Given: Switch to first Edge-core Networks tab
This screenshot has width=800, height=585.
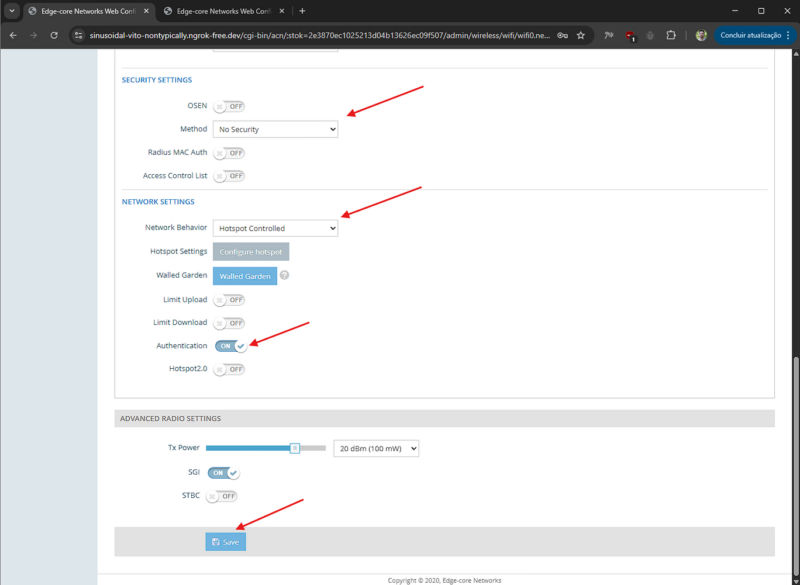Looking at the screenshot, I should point(88,11).
